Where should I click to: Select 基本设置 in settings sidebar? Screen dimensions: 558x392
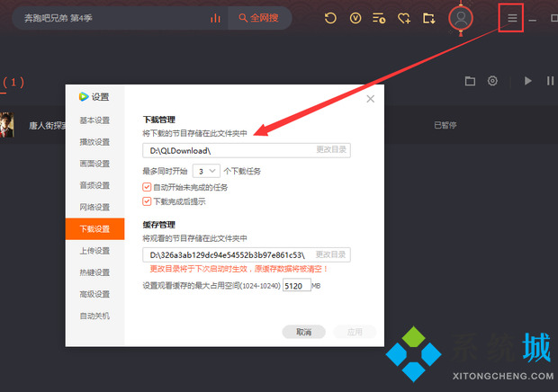coord(94,120)
